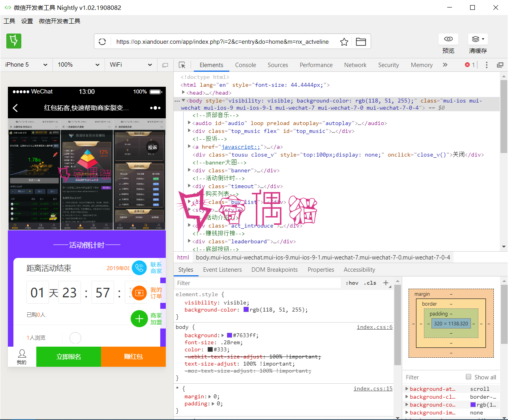The image size is (508, 420).
Task: Open the Event Listeners tab
Action: [x=222, y=270]
